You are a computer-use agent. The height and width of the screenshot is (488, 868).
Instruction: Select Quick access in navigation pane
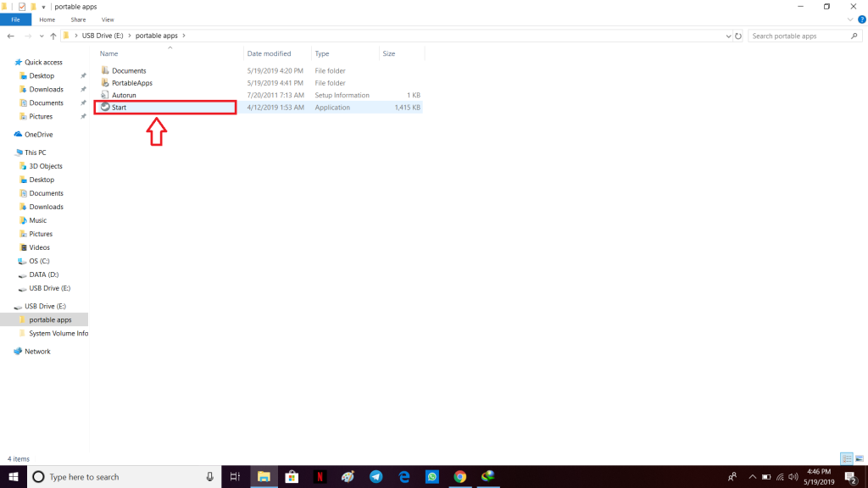coord(43,63)
